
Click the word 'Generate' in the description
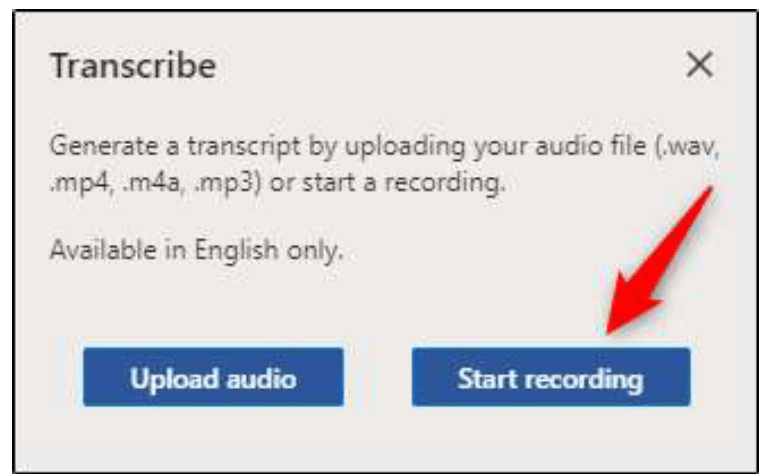coord(105,146)
